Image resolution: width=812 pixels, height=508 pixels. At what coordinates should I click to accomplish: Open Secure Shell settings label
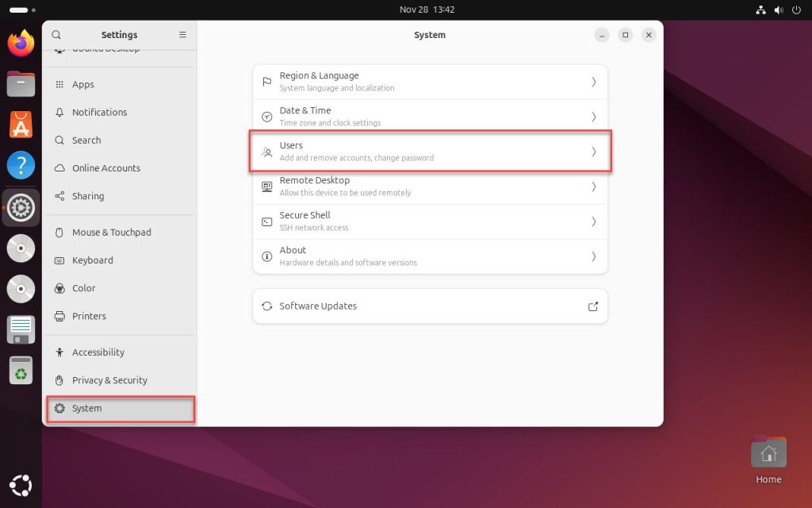[x=305, y=215]
